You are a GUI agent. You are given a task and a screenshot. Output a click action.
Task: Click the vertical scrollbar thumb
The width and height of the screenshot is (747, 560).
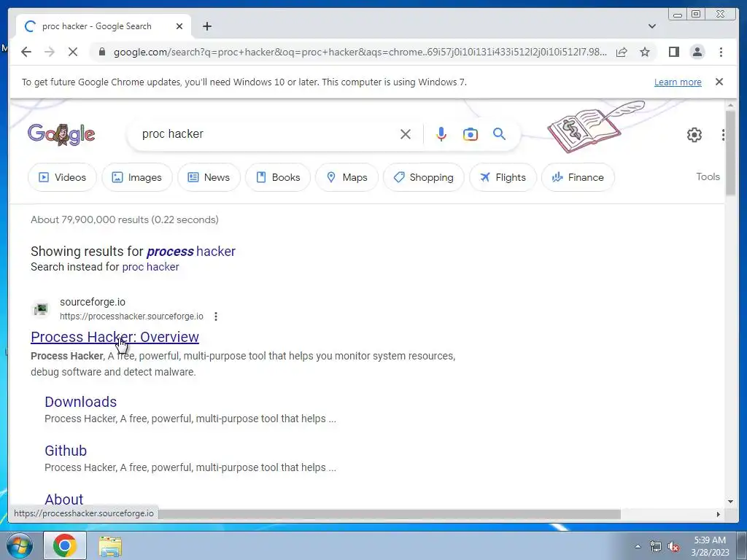tap(730, 152)
